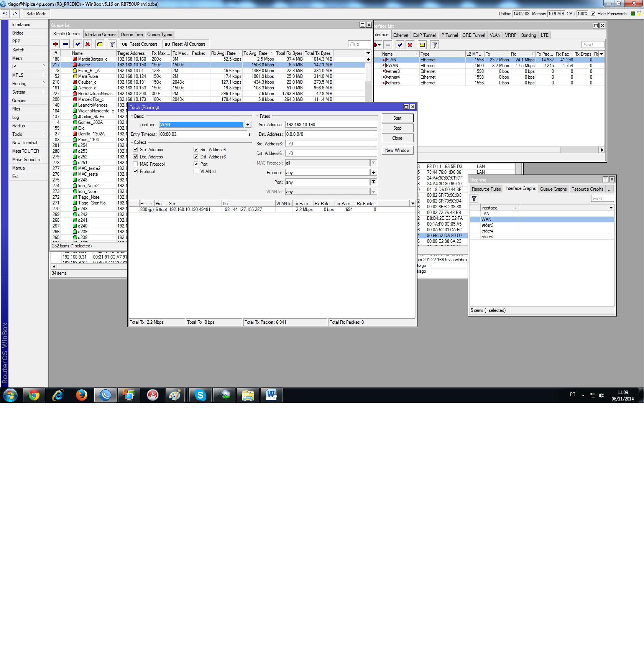Viewport: 644px width, 646px height.
Task: Open the Torch Interface dropdown arrow
Action: pyautogui.click(x=248, y=124)
